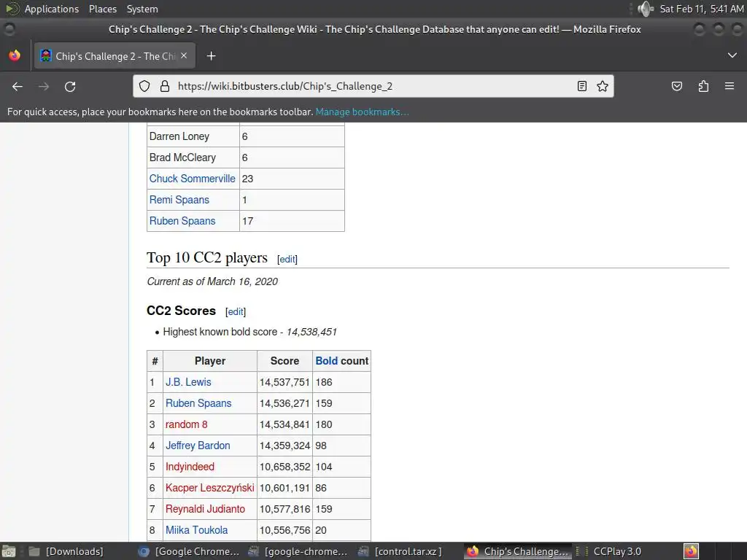Switch to control.tar.xz taskbar window

pos(401,551)
